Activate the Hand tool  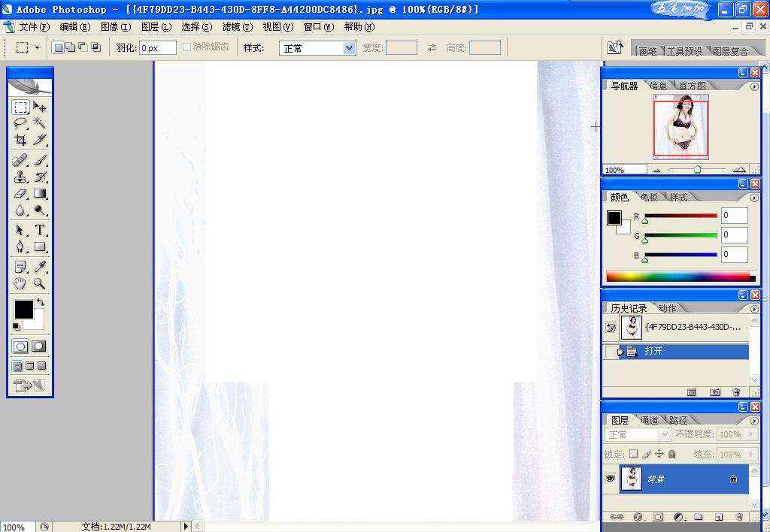coord(21,283)
